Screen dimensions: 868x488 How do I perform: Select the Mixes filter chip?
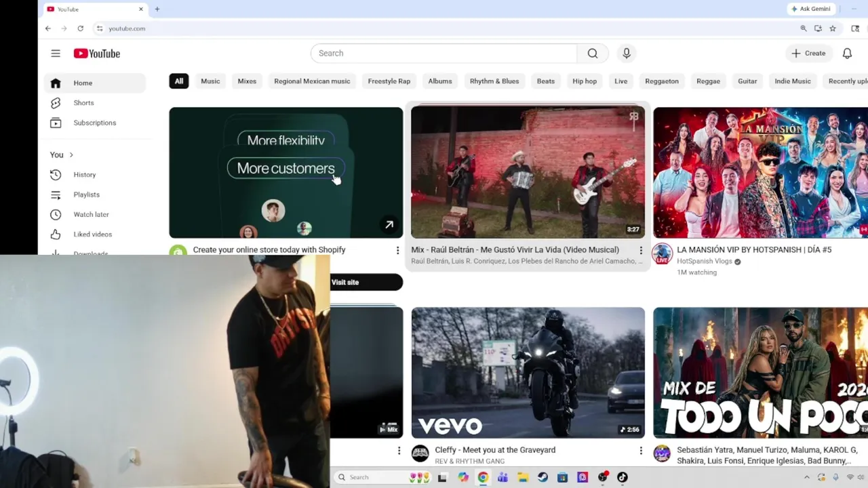pos(247,81)
